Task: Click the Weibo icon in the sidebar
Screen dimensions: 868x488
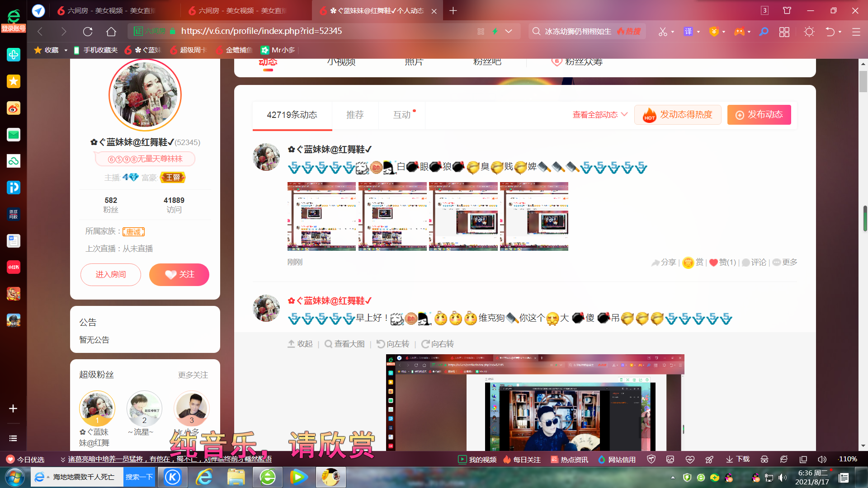Action: (14, 108)
